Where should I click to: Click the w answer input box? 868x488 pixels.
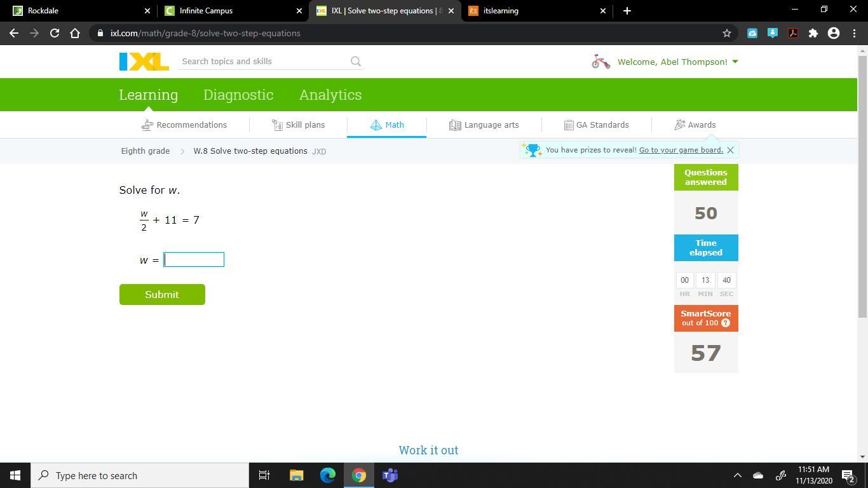click(x=194, y=259)
